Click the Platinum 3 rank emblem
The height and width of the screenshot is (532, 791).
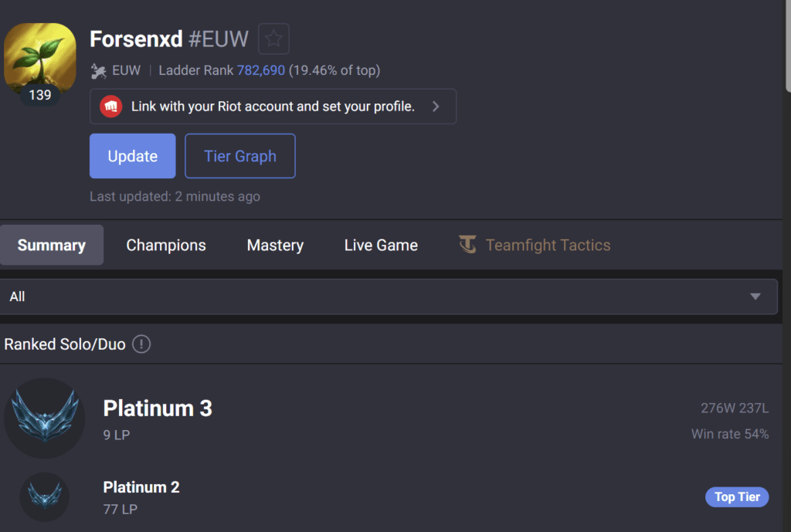tap(44, 418)
